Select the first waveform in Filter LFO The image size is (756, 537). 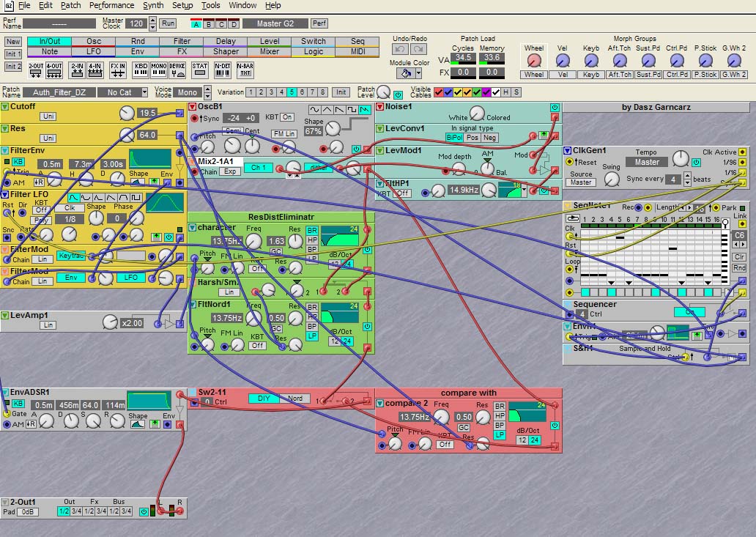click(73, 198)
